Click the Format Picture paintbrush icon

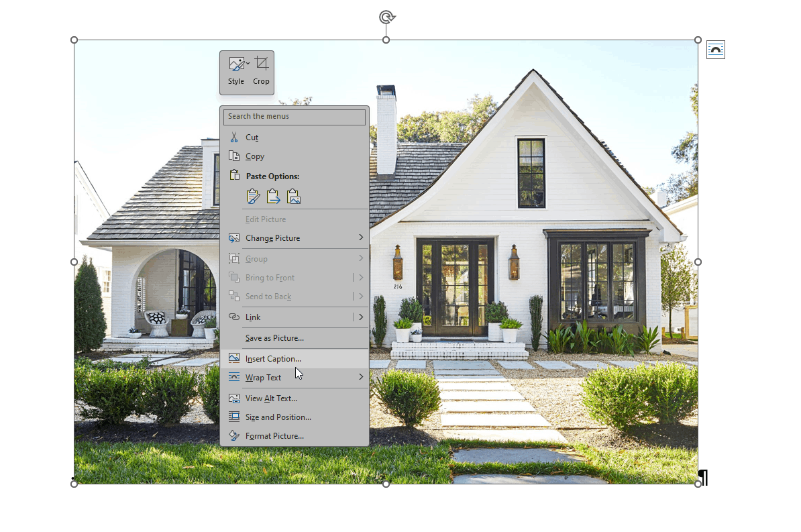234,435
